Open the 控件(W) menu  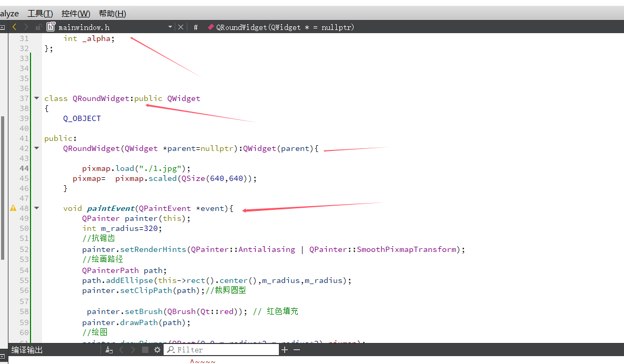point(76,14)
